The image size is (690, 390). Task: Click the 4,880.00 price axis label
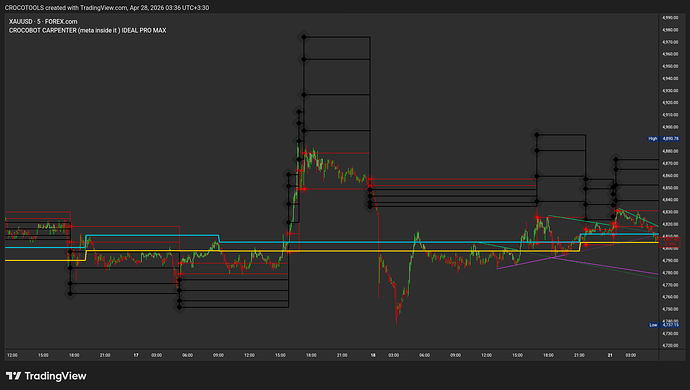pos(670,151)
